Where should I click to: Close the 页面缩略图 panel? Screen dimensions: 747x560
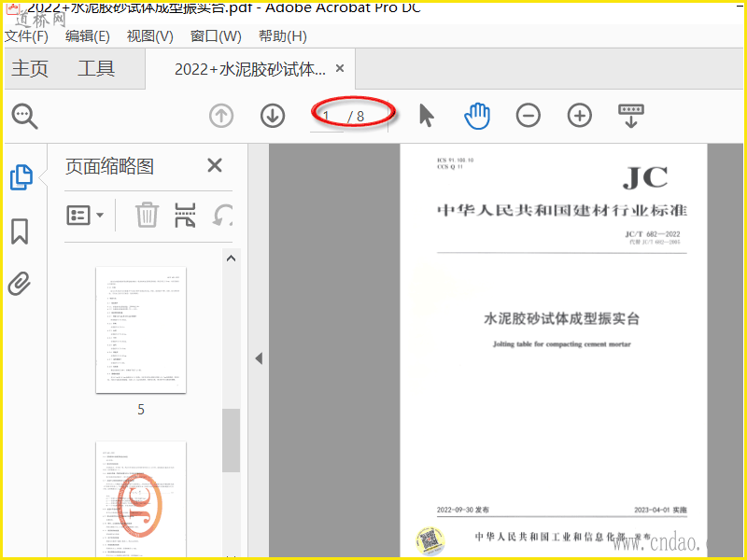tap(215, 166)
